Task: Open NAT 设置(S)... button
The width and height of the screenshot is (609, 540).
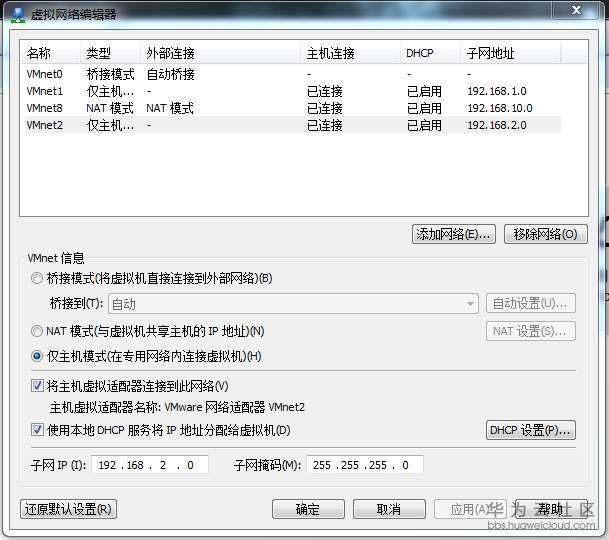Action: pyautogui.click(x=531, y=331)
